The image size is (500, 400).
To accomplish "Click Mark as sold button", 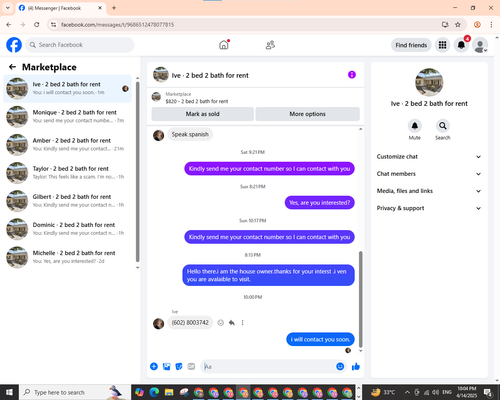I will click(x=203, y=114).
